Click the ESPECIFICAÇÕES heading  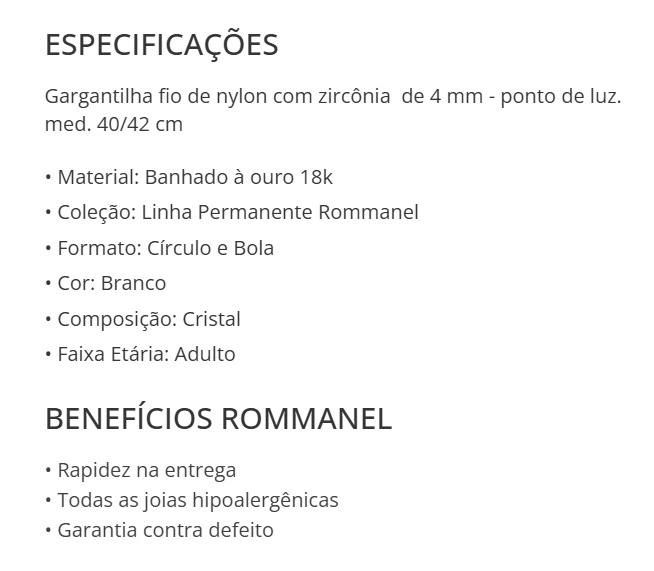coord(161,45)
